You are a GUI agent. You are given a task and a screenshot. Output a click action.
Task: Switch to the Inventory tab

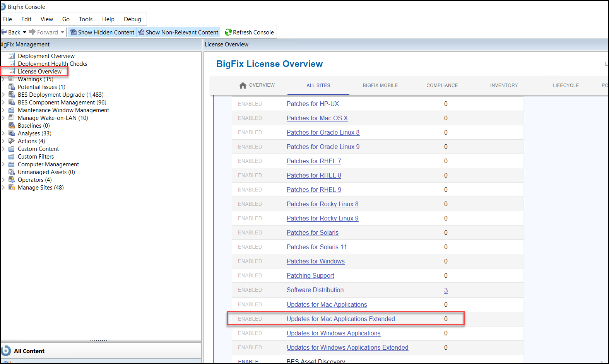[x=504, y=85]
